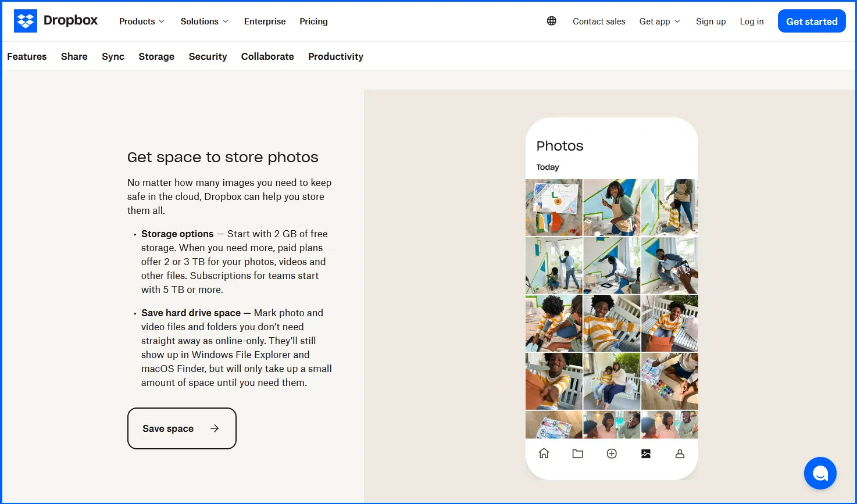Select the Log in link
This screenshot has width=857, height=504.
752,21
